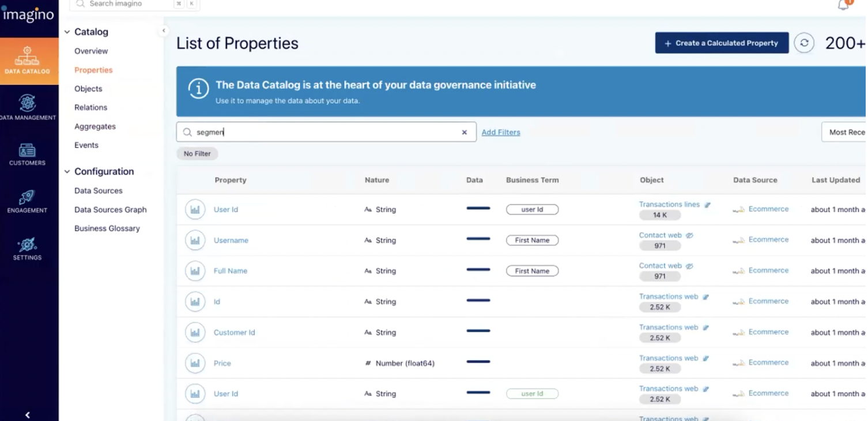Screen dimensions: 868x421
Task: Go to the Customers section
Action: (27, 155)
